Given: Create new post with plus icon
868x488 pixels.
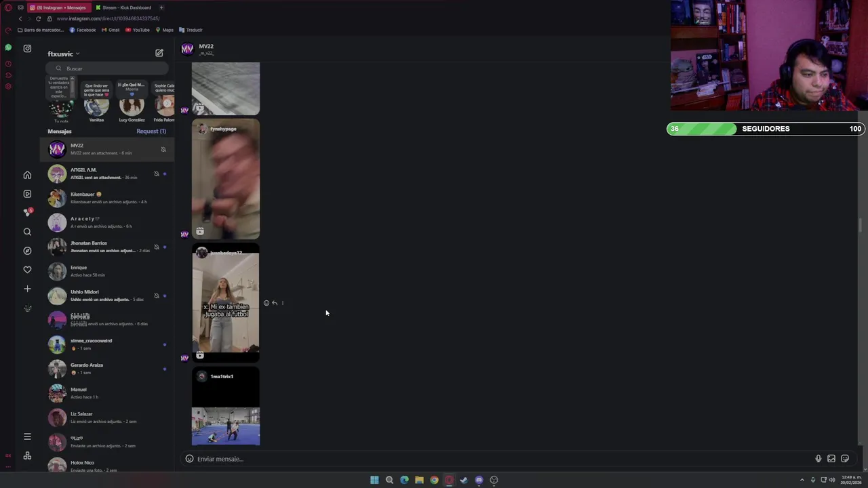Looking at the screenshot, I should 27,289.
